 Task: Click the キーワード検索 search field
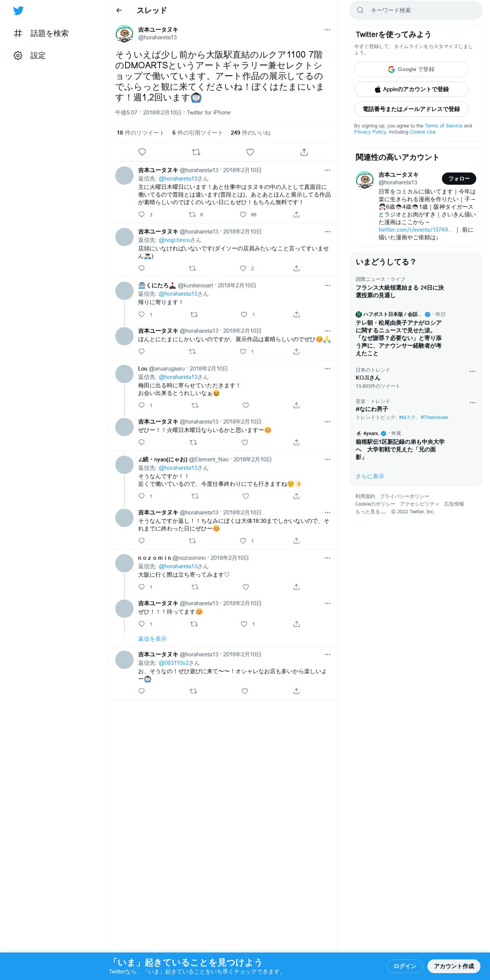[416, 10]
